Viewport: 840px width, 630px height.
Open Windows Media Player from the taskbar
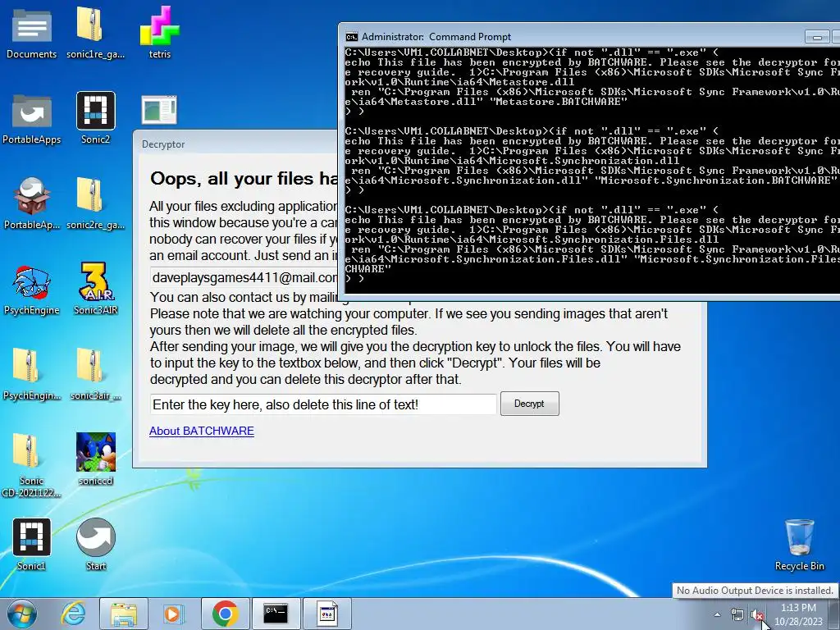click(172, 614)
